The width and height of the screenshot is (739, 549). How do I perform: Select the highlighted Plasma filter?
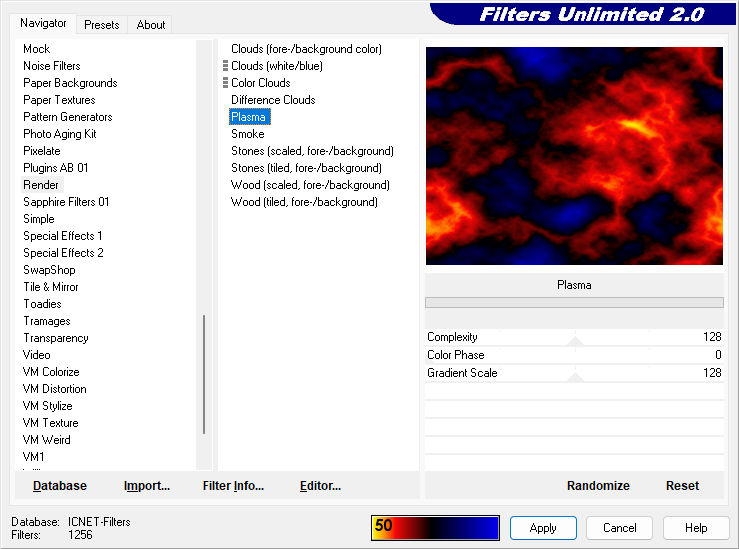249,116
